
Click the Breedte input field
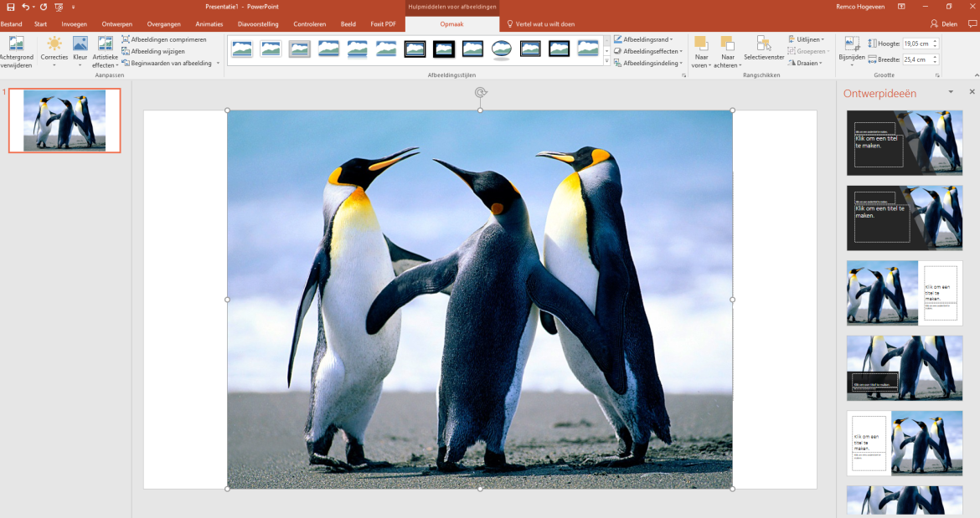click(916, 59)
